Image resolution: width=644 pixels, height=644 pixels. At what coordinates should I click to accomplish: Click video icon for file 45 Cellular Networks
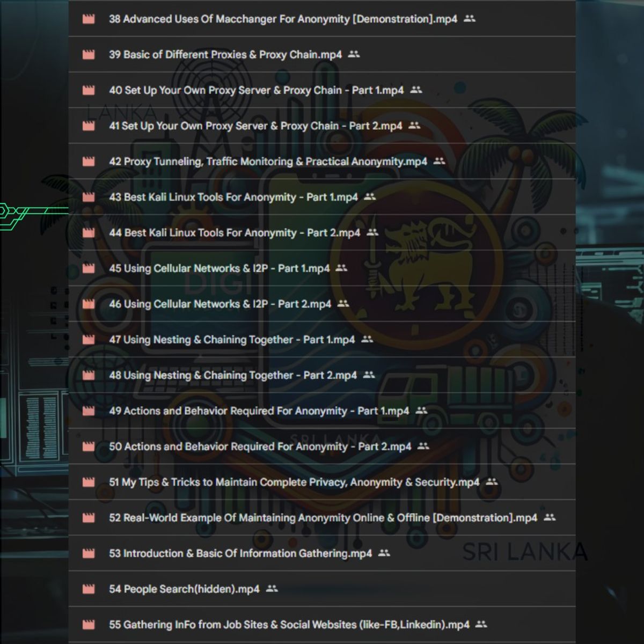point(89,268)
